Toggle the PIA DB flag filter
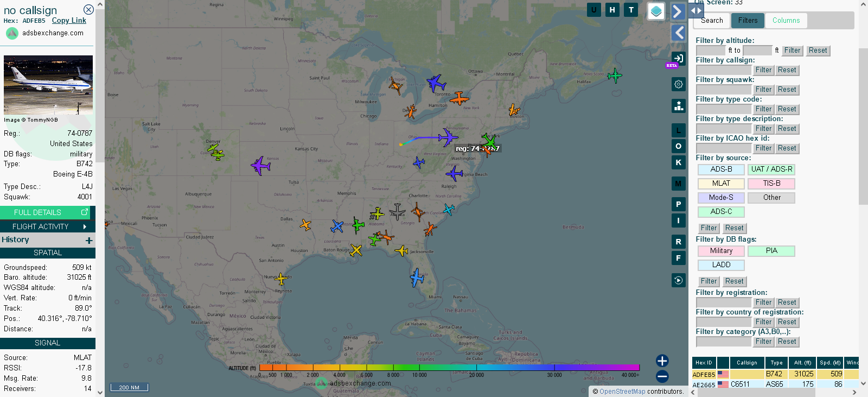 click(x=771, y=251)
